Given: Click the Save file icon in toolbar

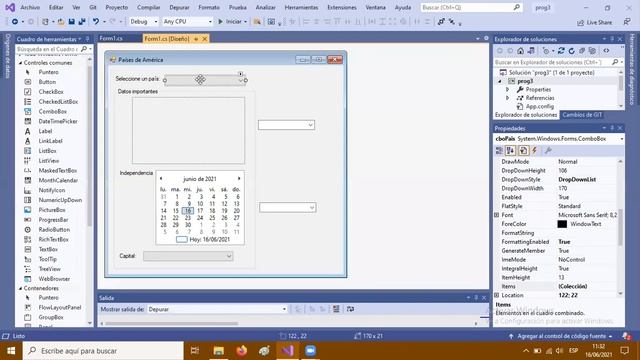Looking at the screenshot, I should point(71,22).
